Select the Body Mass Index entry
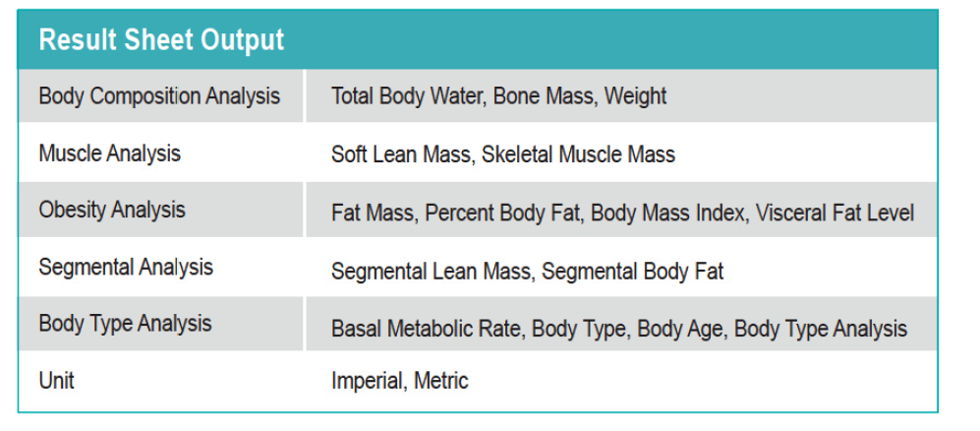The height and width of the screenshot is (431, 980). tap(666, 213)
